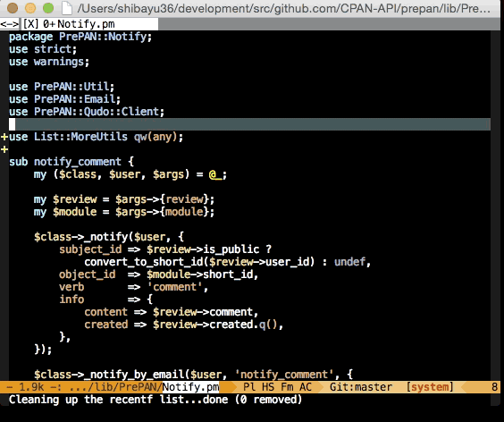Click '$review->created.q()' value
Screen dimensions: 504x422
215,325
